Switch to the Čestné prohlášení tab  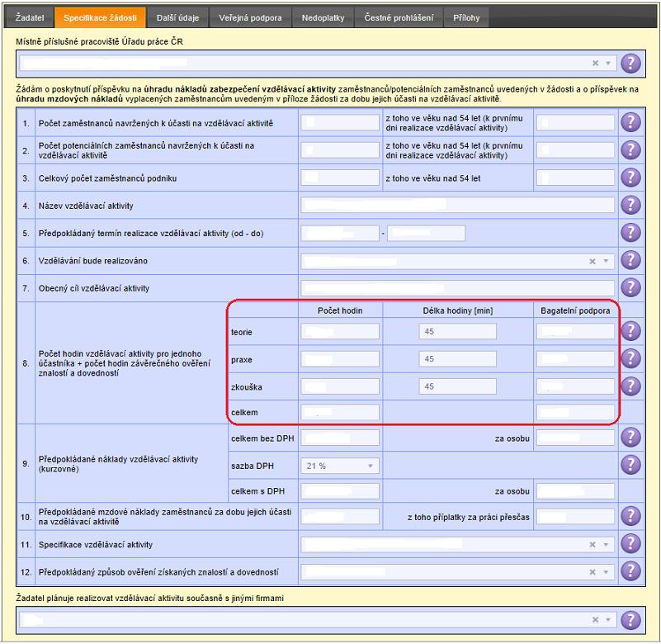pyautogui.click(x=399, y=17)
